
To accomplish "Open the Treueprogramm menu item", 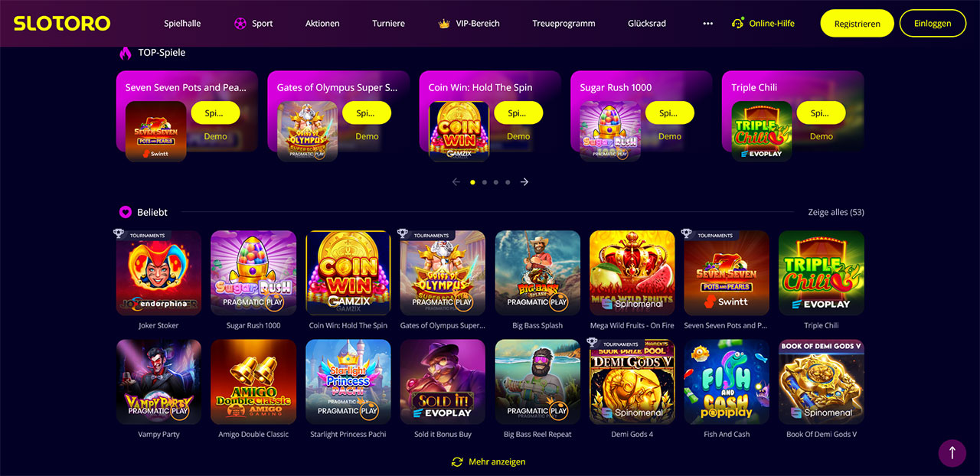I will pyautogui.click(x=563, y=24).
